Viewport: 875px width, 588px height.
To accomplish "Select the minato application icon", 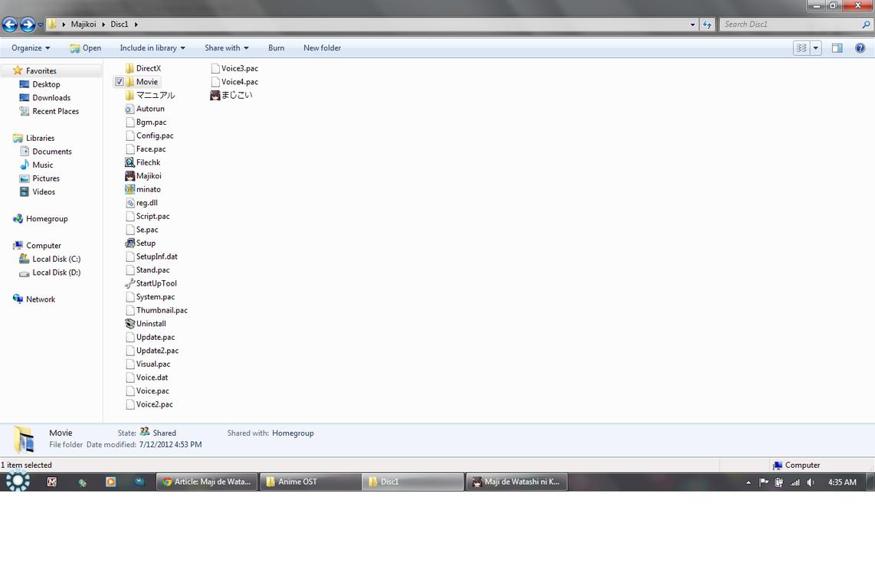I will 130,189.
